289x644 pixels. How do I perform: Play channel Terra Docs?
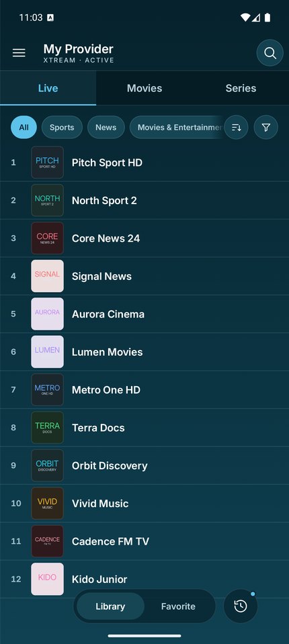pos(144,428)
